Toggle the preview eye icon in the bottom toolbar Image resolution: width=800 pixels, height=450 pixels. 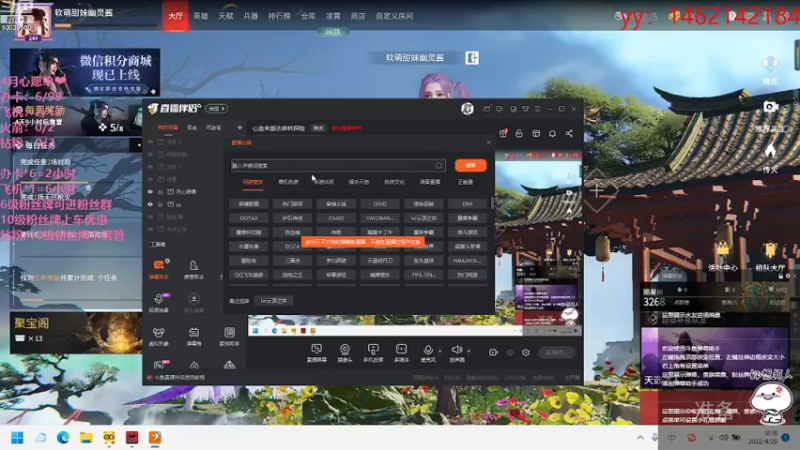(510, 352)
